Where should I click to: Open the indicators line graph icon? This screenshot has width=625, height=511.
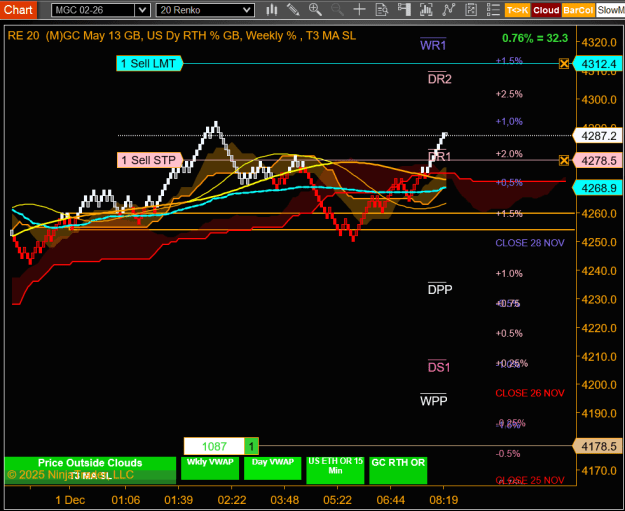click(448, 10)
